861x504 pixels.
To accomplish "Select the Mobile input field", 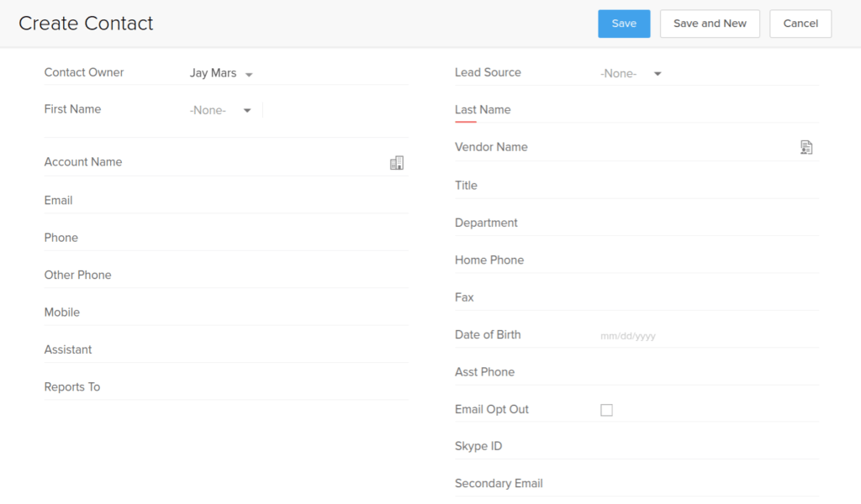I will pyautogui.click(x=298, y=312).
